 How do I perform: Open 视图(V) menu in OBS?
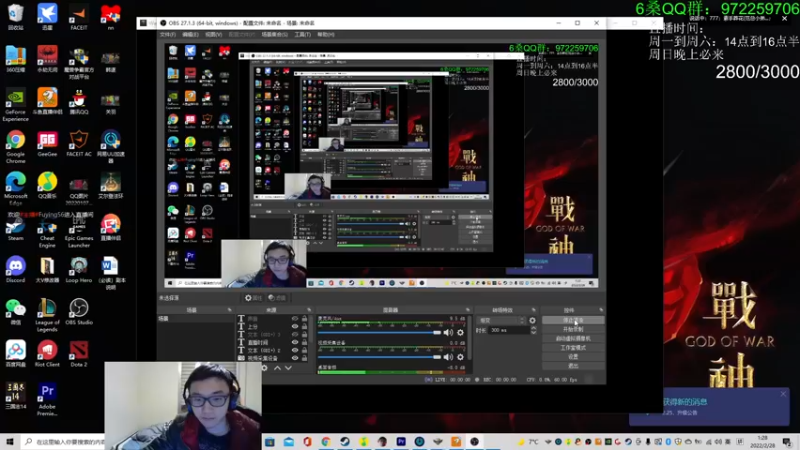click(213, 35)
